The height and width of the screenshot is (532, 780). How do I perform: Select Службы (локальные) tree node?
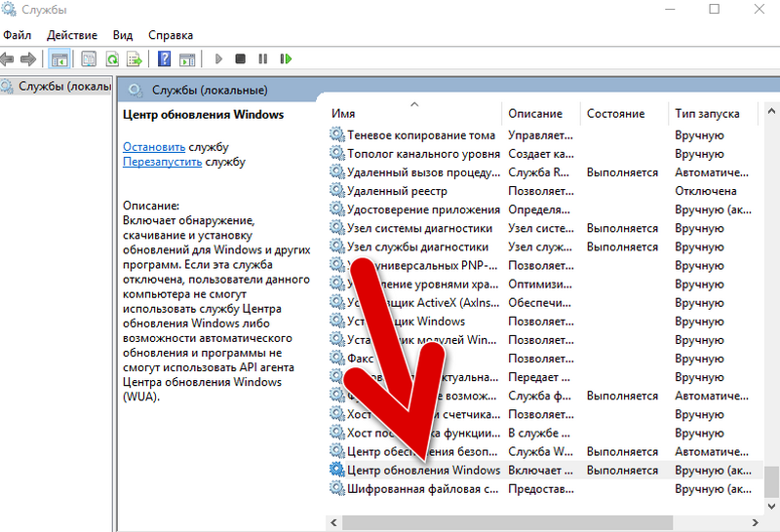tap(56, 87)
